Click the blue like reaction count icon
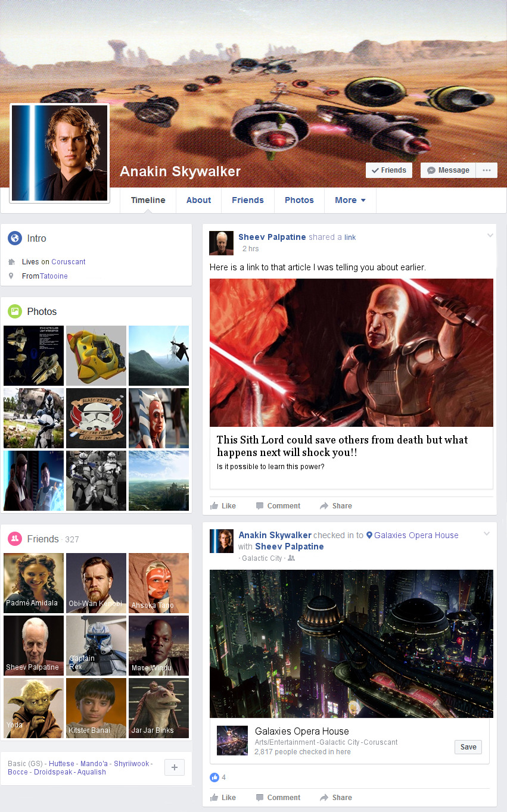Image resolution: width=507 pixels, height=812 pixels. click(214, 777)
